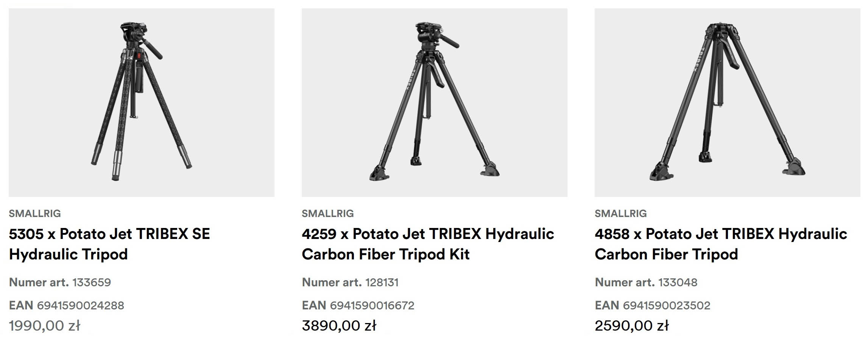Click the red button on the TRIBEX SE tripod
Screen dimensions: 868x345
point(139,56)
